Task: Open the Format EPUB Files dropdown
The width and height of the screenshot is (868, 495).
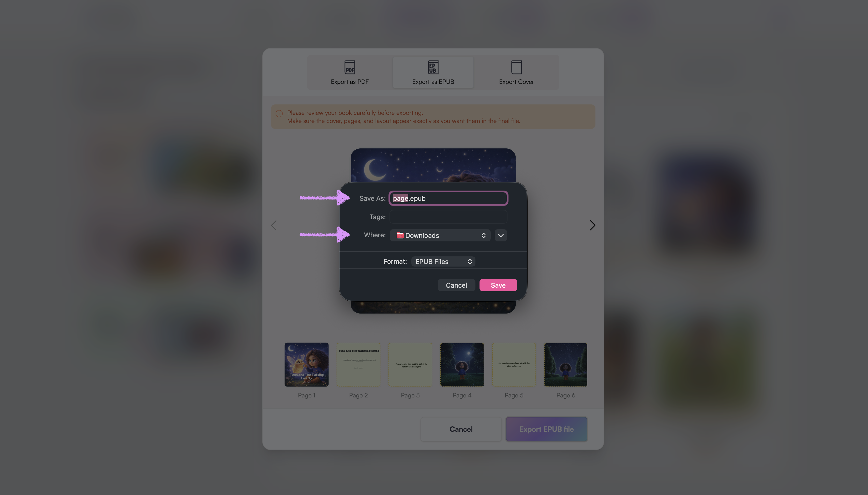Action: coord(443,261)
